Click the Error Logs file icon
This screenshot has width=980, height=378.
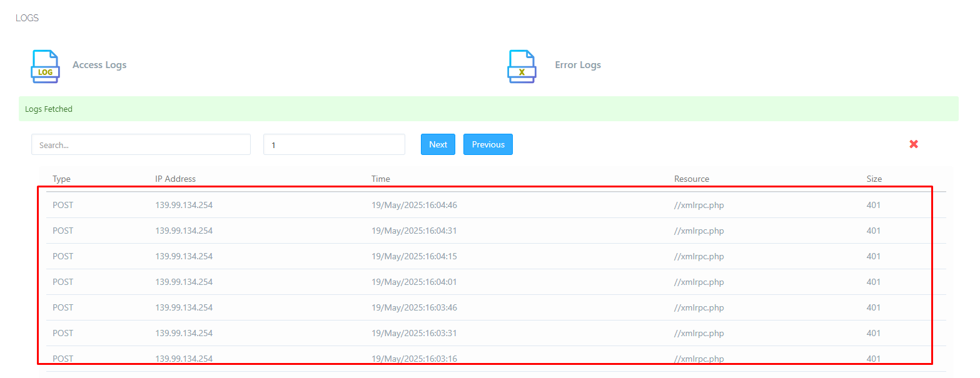click(x=522, y=66)
